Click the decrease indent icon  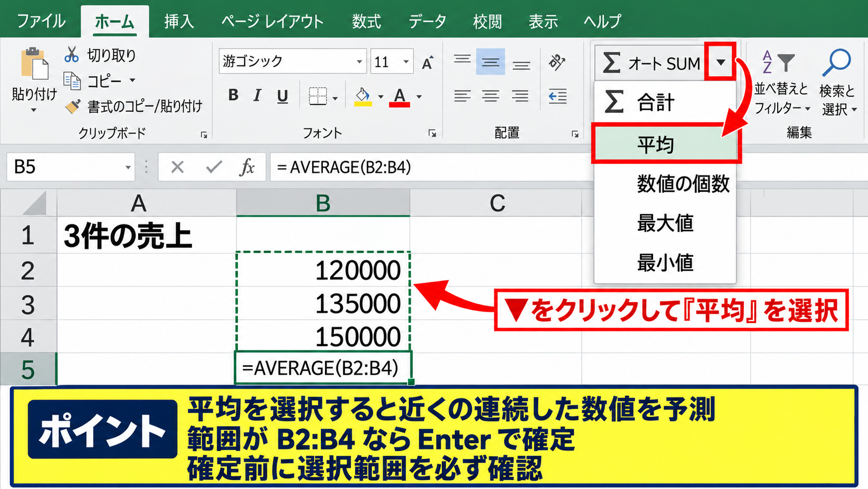pos(558,96)
